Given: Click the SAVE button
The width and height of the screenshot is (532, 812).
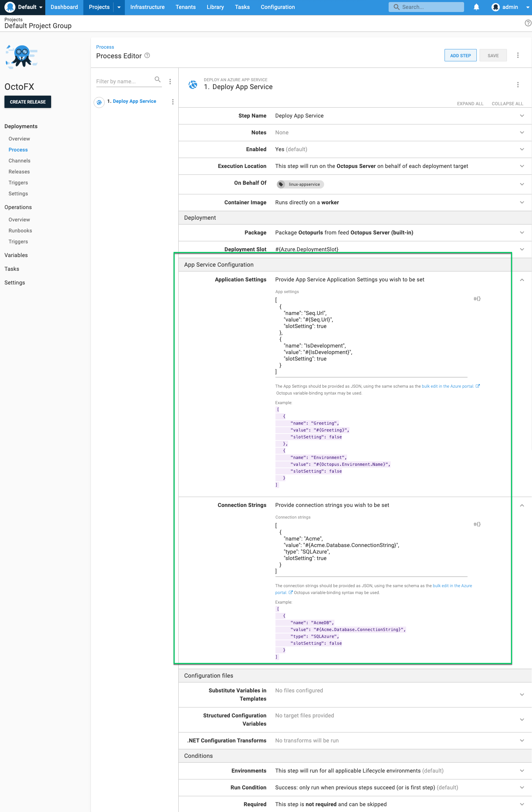Looking at the screenshot, I should tap(493, 56).
